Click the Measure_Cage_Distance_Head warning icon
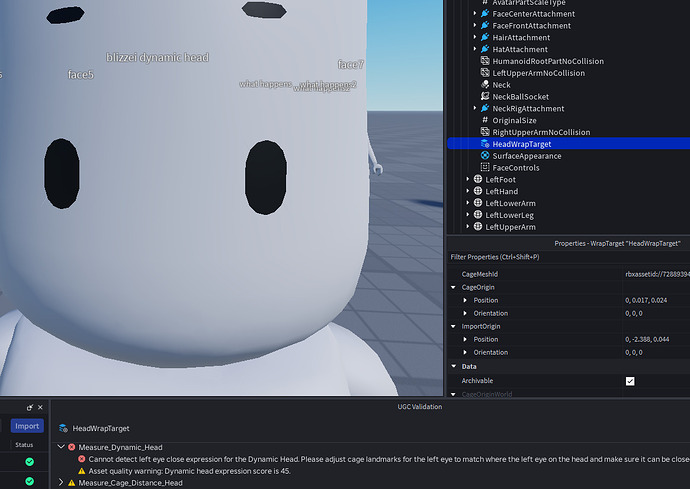Image resolution: width=690 pixels, height=489 pixels. 72,483
